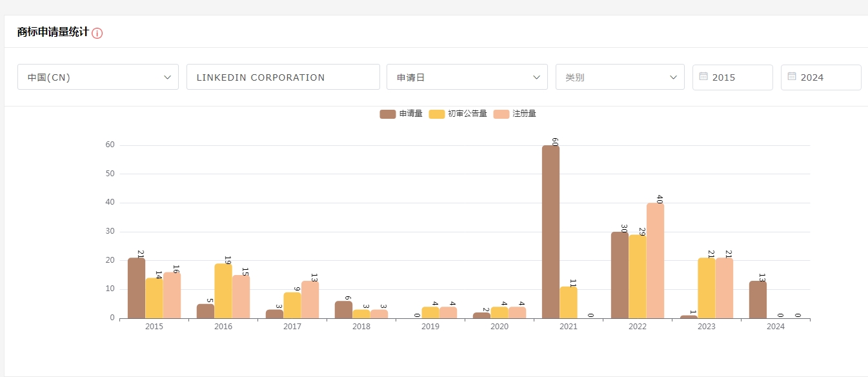Viewport: 868px width, 377px height.
Task: Click the 2021 初审公告量 bar with value 11
Action: click(x=568, y=302)
